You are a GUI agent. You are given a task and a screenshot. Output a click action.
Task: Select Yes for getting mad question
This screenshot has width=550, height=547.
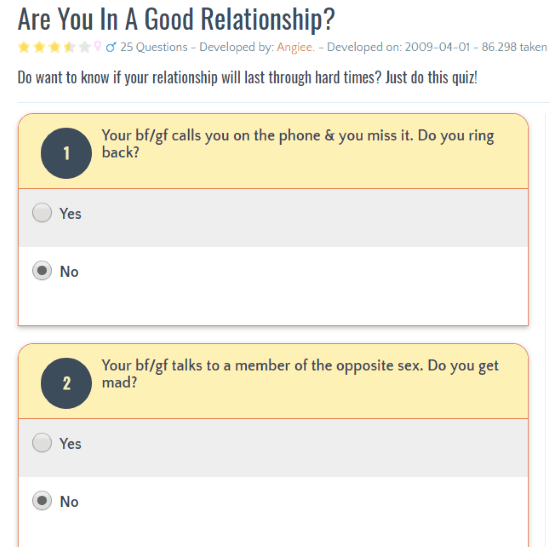pos(42,442)
